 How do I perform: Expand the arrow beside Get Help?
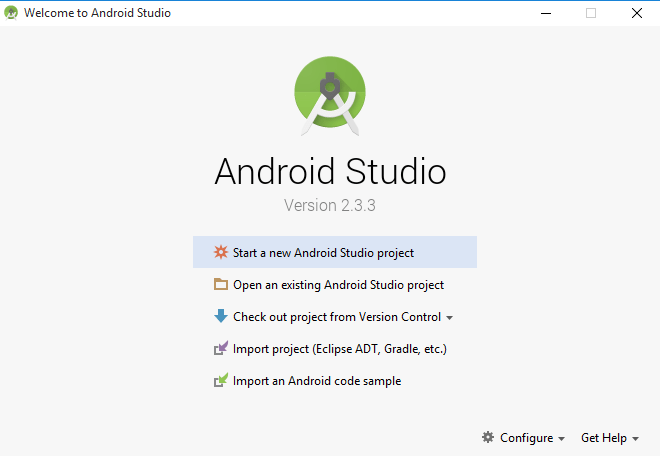[x=636, y=439]
